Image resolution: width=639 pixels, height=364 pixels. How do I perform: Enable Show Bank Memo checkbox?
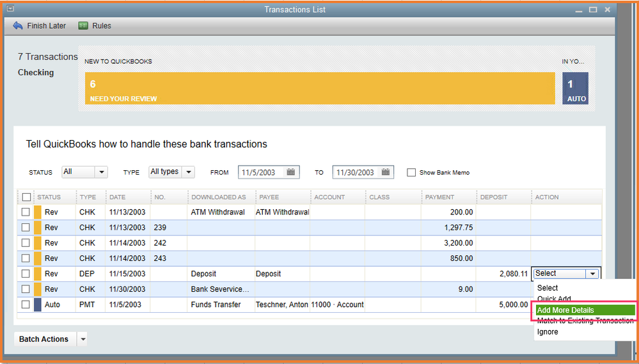click(x=411, y=173)
